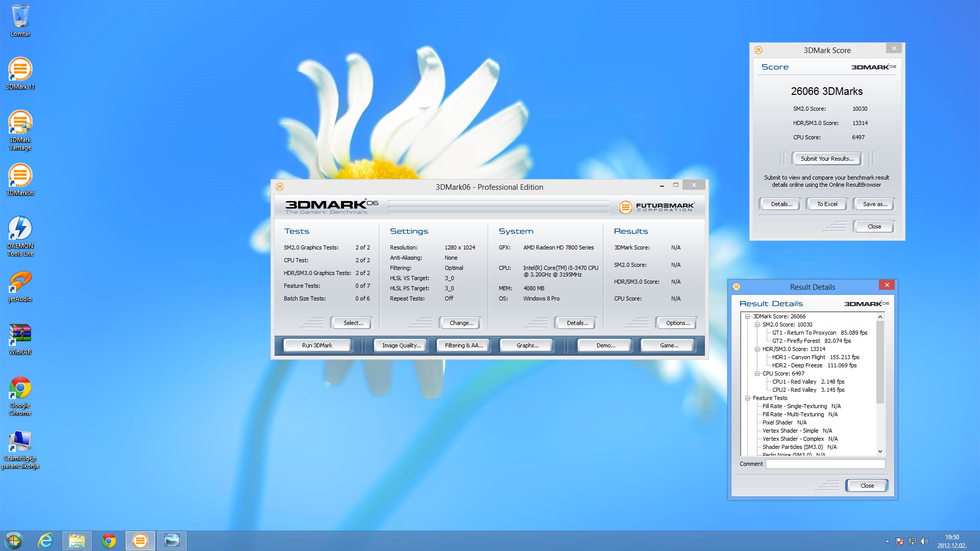Click the Demo... button

click(605, 345)
